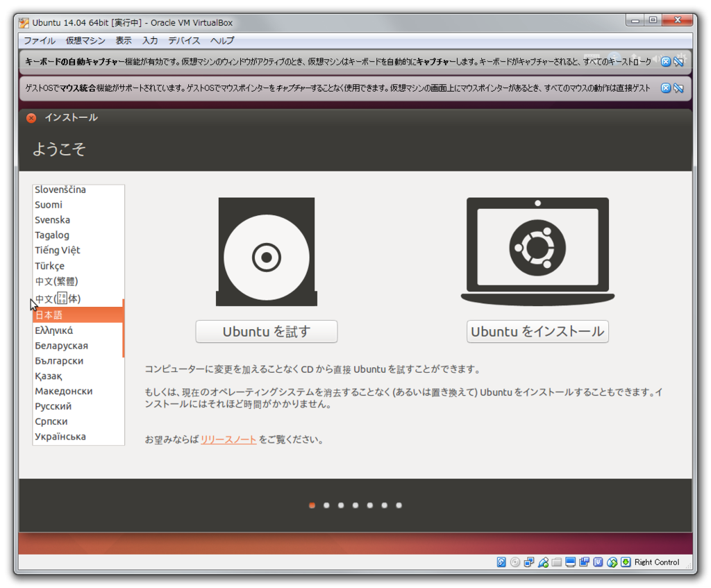This screenshot has height=588, width=711.
Task: Click the keyboard capture arrow icon near Right Control
Action: 626,562
